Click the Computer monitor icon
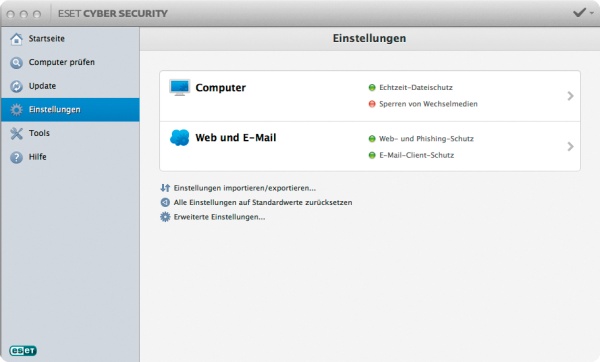600x362 pixels. pyautogui.click(x=179, y=88)
